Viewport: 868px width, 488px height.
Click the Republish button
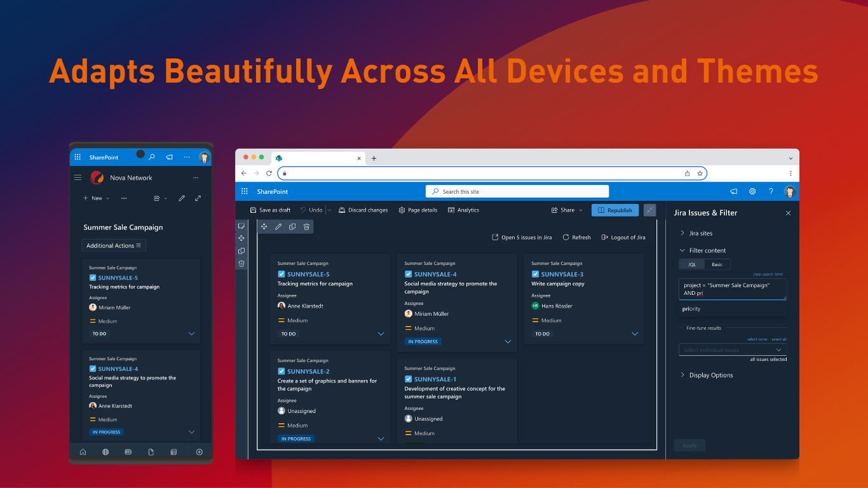point(615,210)
